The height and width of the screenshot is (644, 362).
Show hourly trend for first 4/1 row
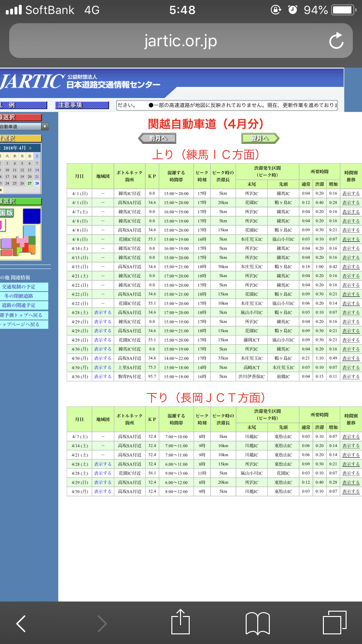(351, 194)
